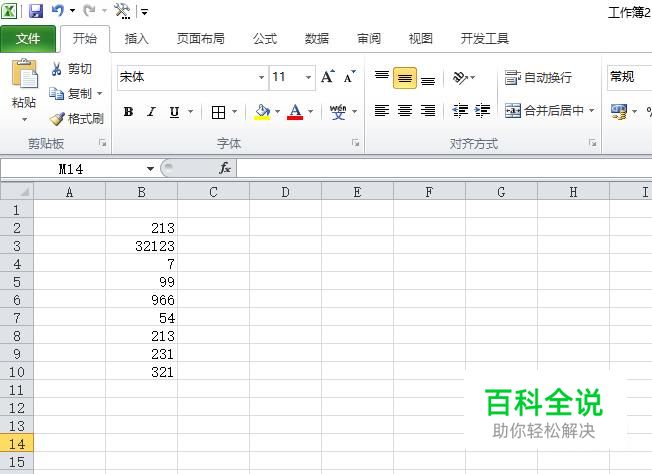
Task: Toggle Bold formatting
Action: coord(128,112)
